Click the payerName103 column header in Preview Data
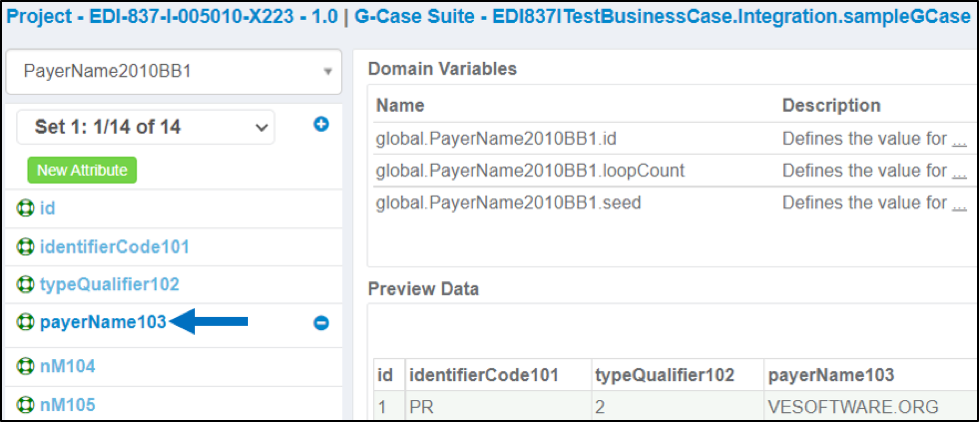979x422 pixels. [x=830, y=375]
